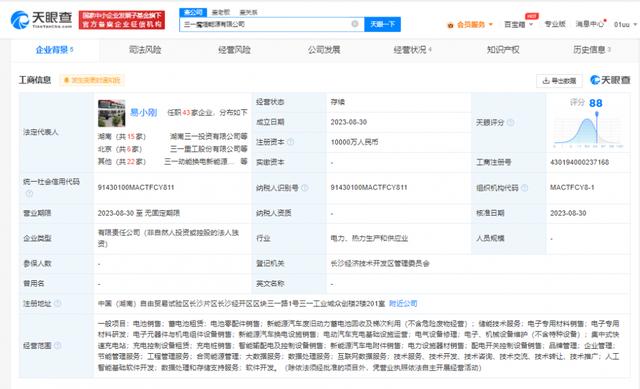This screenshot has width=640, height=389.
Task: Click the 企业类型 underlined label
Action: point(37,238)
